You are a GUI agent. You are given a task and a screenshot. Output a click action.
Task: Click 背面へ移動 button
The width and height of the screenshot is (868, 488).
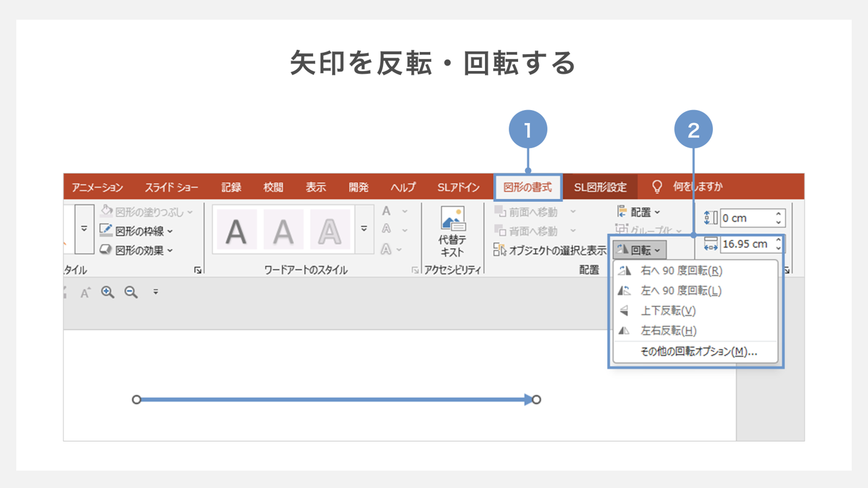(526, 231)
